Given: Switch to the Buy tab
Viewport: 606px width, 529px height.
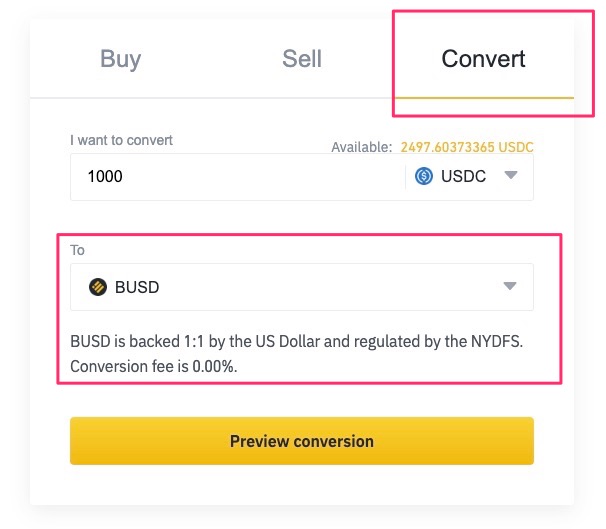Looking at the screenshot, I should click(x=120, y=59).
